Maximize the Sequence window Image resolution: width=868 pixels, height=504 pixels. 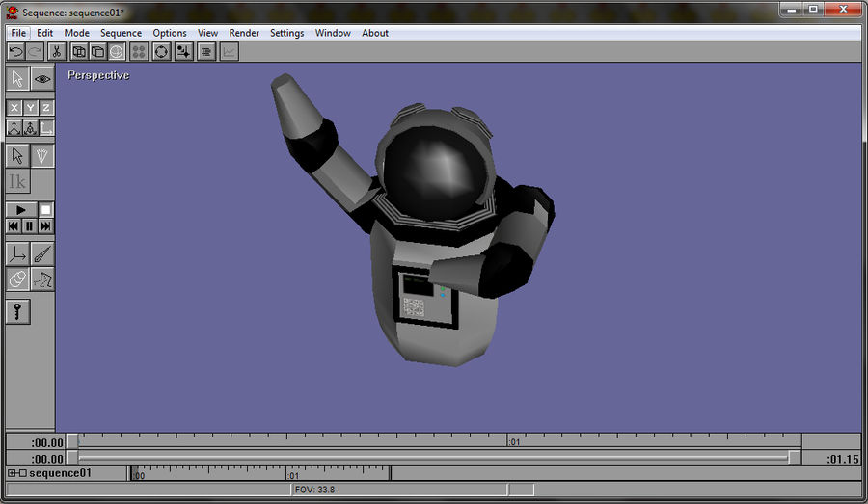click(x=813, y=10)
